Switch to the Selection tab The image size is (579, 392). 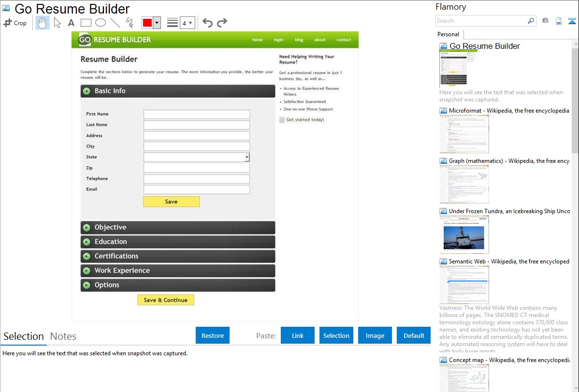pyautogui.click(x=24, y=336)
